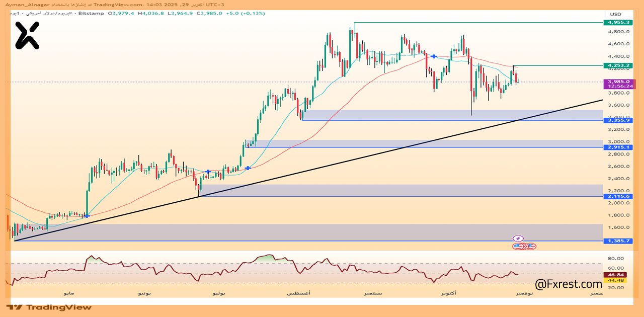Click the leftmost US flag economic event icon
Screen dimensions: 644x317
pyautogui.click(x=517, y=246)
